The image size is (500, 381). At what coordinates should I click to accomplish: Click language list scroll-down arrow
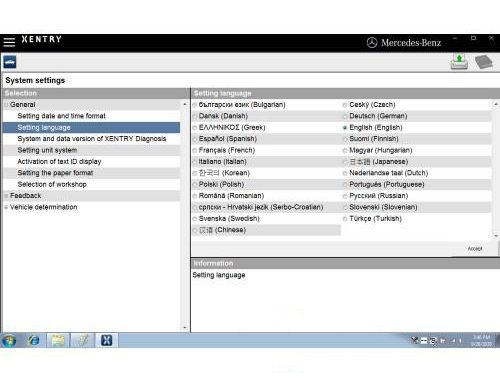pyautogui.click(x=496, y=236)
